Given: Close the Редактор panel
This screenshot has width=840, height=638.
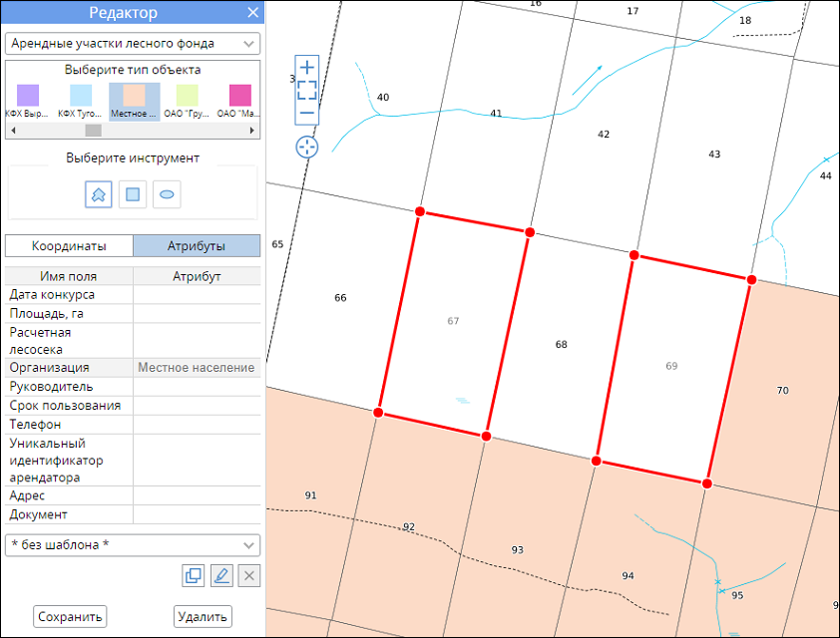Looking at the screenshot, I should (x=253, y=12).
